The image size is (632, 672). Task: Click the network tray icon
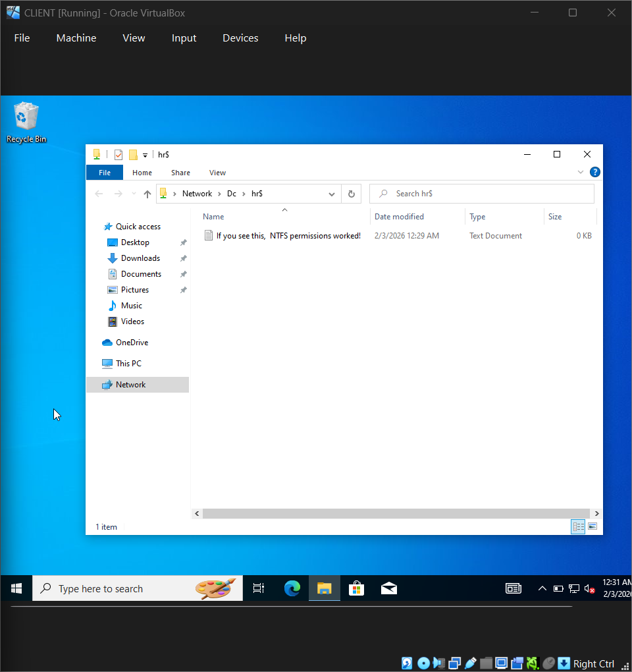[574, 589]
